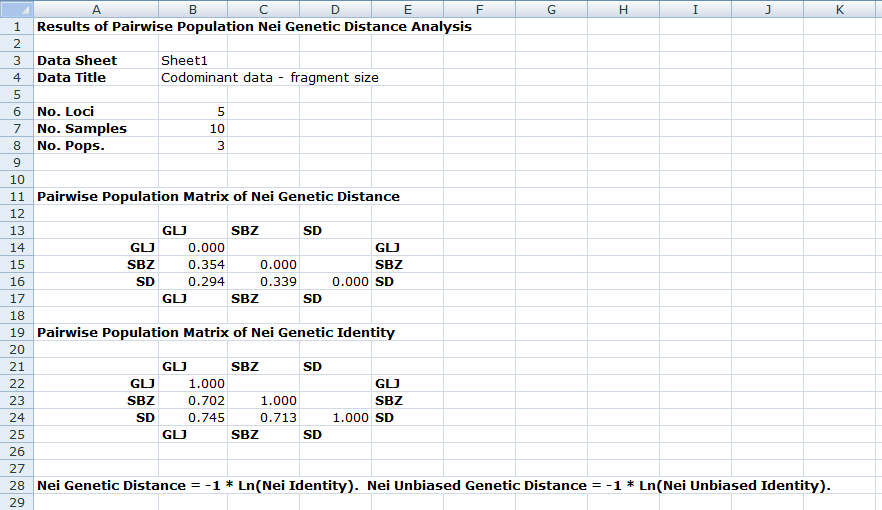The height and width of the screenshot is (510, 882).
Task: Click the SD row label in row 24
Action: 145,417
